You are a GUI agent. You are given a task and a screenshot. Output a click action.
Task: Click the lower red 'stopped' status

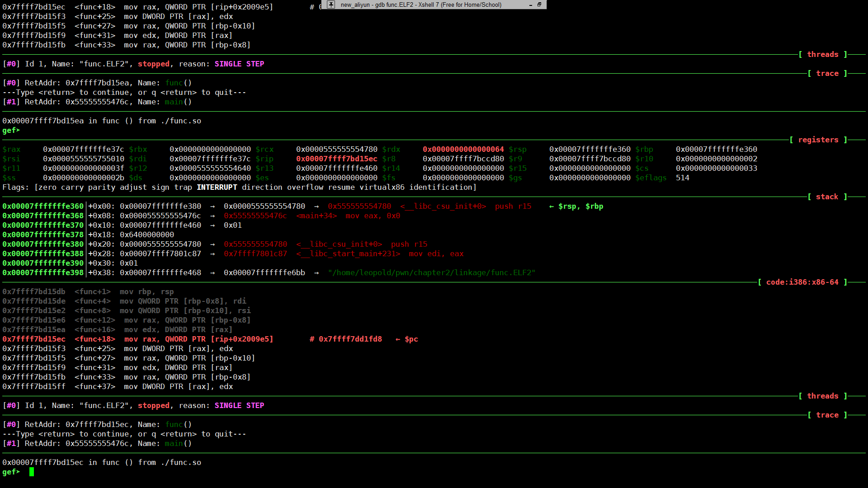coord(154,405)
